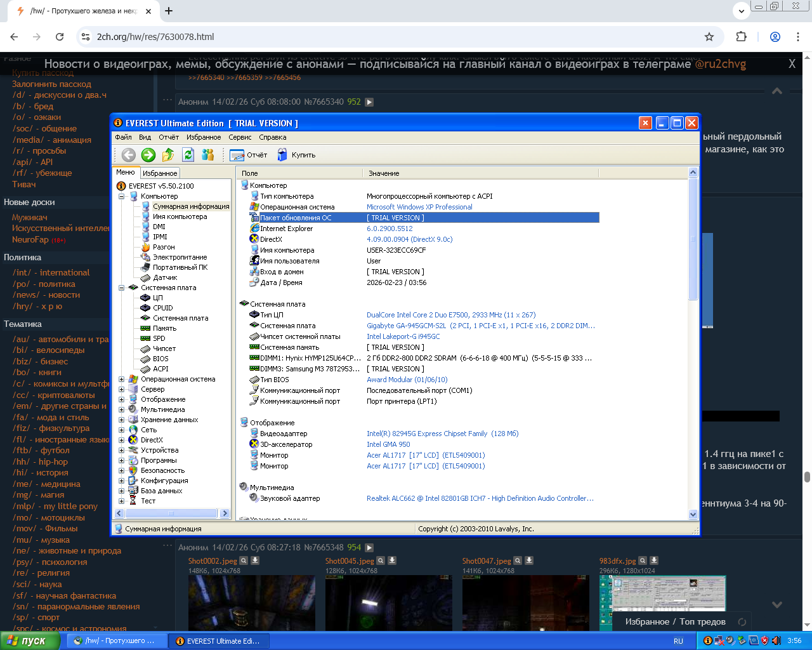Click the Back arrow in EVEREST toolbar
Image resolution: width=812 pixels, height=650 pixels.
[129, 155]
